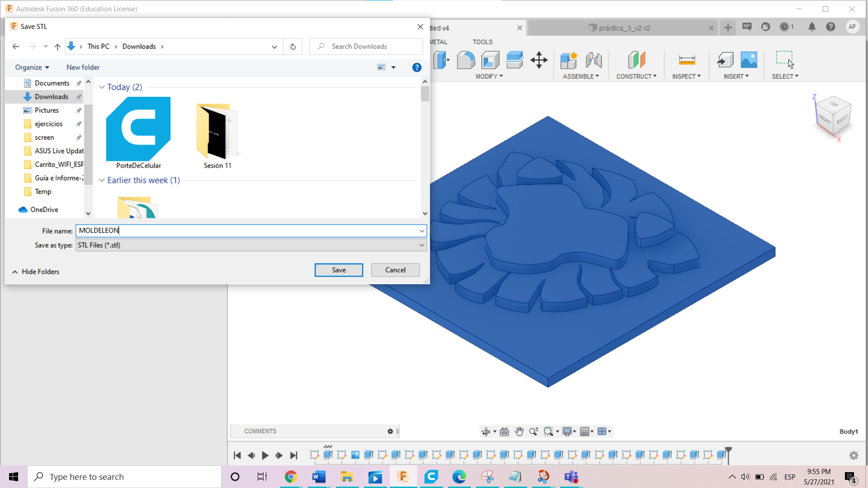Collapse folder pane with Hide Folders

[x=36, y=272]
